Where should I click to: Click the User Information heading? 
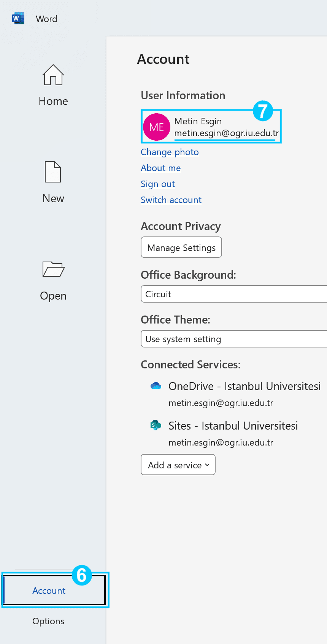(x=183, y=95)
